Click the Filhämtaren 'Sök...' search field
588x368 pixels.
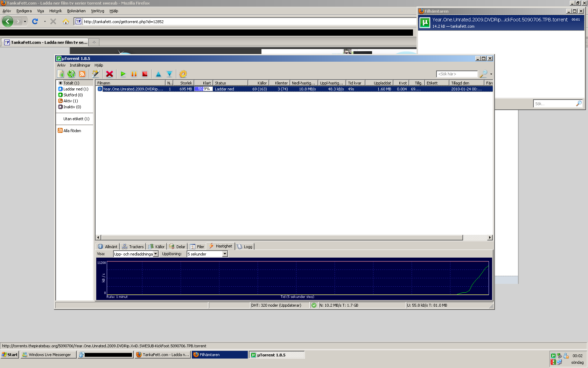point(558,103)
